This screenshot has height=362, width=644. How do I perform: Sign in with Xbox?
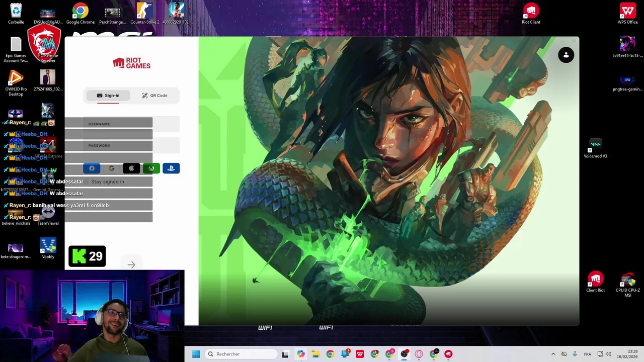coord(151,168)
